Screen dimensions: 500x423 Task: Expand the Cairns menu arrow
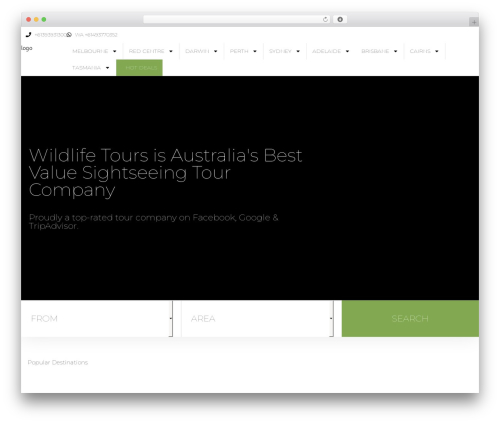click(437, 51)
